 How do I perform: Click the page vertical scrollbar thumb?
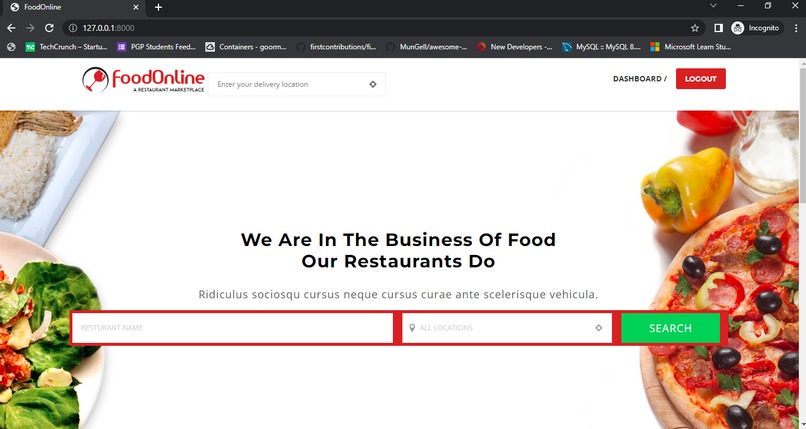802,134
